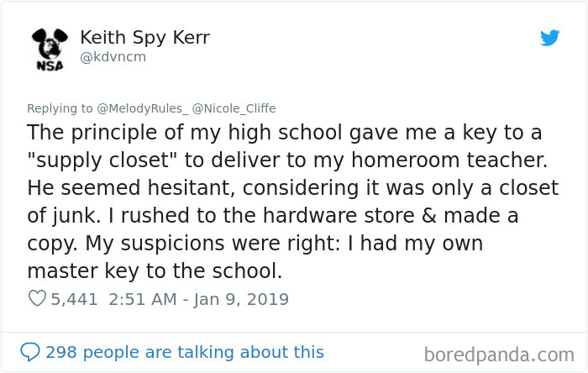Screen dimensions: 588x373
Task: Click the Jan 9, 2019 date
Action: point(241,300)
